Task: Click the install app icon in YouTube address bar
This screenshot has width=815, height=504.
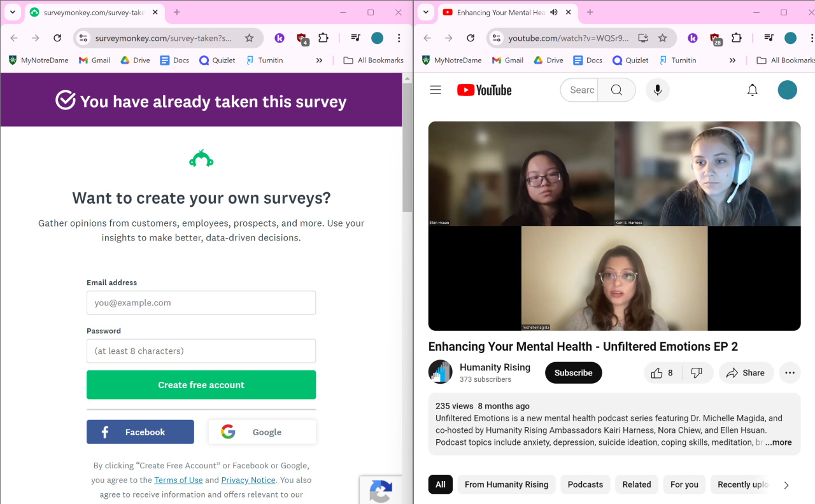Action: point(643,38)
